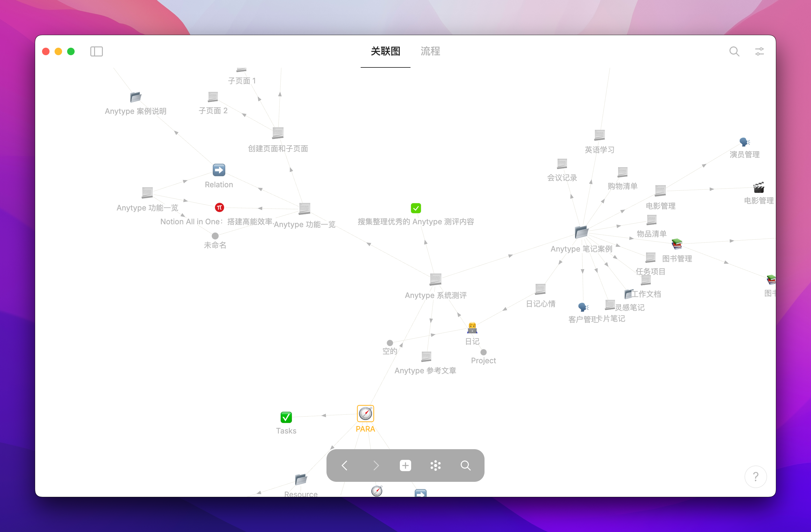Select the 客户管理 speaking head node
The width and height of the screenshot is (811, 532).
click(x=583, y=307)
